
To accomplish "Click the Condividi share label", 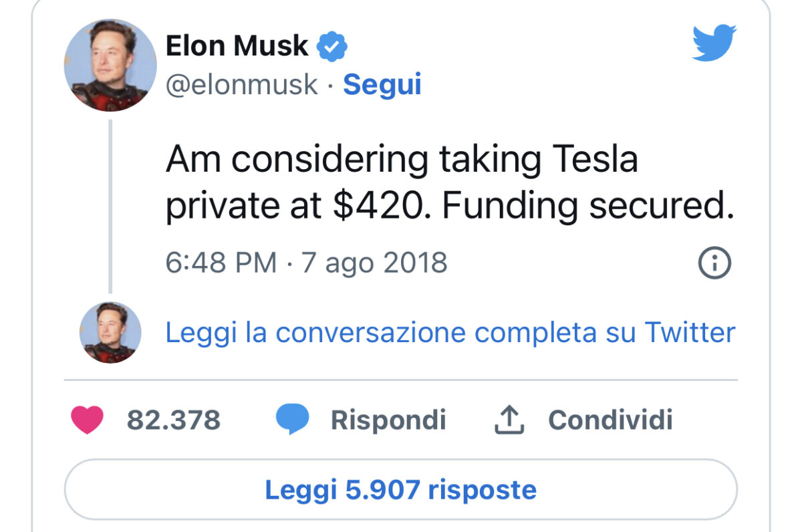I will 610,420.
